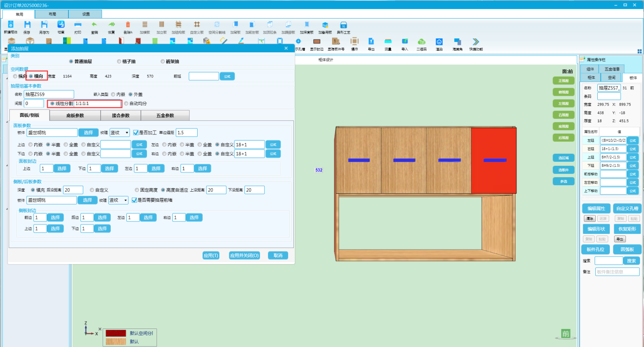Click the 应用并关闭(O) button

(x=244, y=256)
